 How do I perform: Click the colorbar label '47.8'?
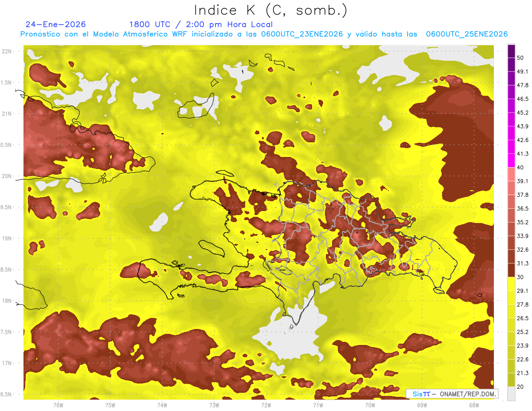coord(523,85)
